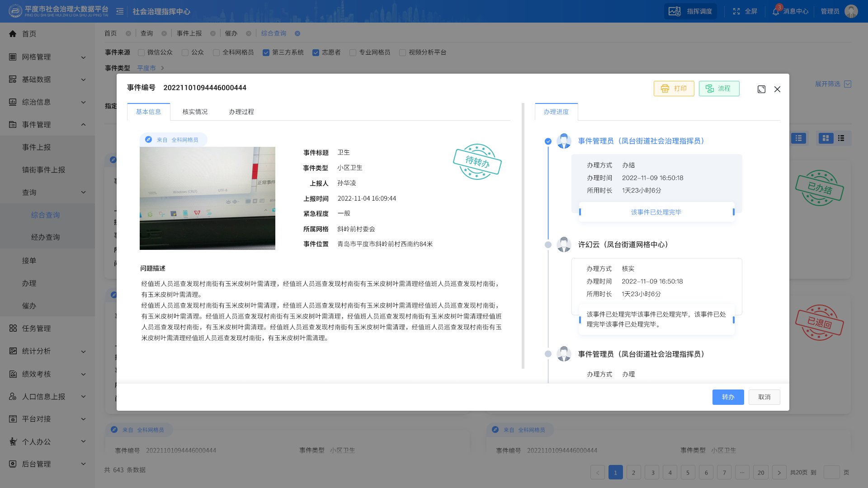The height and width of the screenshot is (488, 868).
Task: Click the 绩效考核 icon in sidebar
Action: click(13, 374)
